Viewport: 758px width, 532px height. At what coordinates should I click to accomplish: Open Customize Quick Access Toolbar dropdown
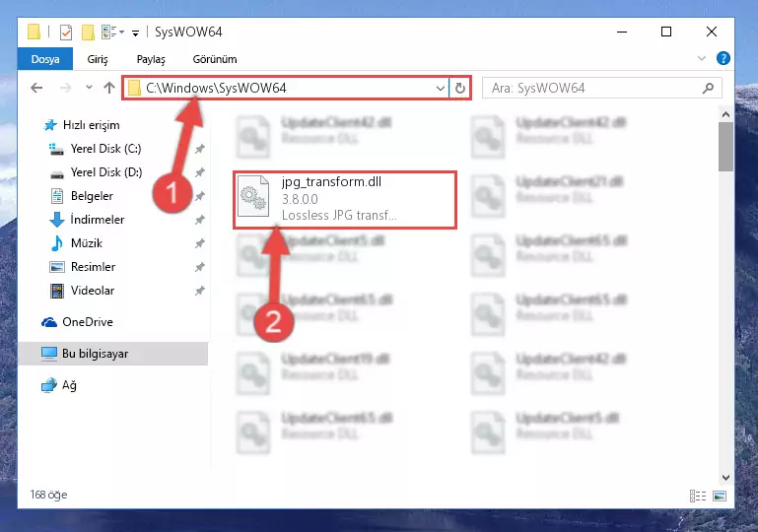tap(136, 33)
